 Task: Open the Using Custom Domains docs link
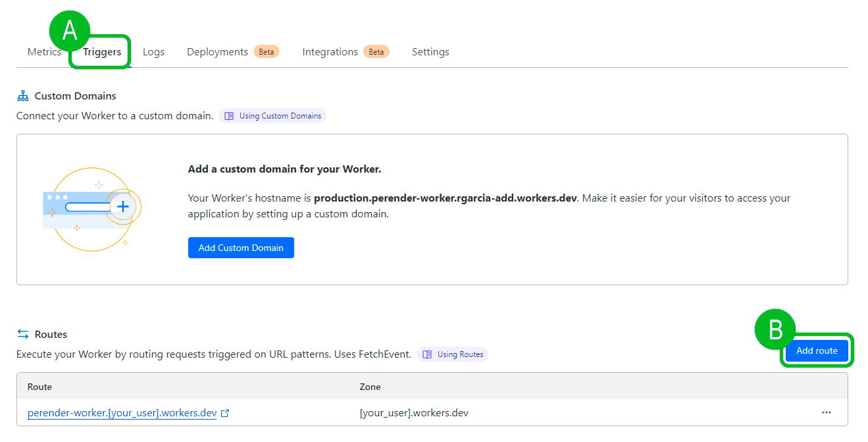click(x=272, y=116)
